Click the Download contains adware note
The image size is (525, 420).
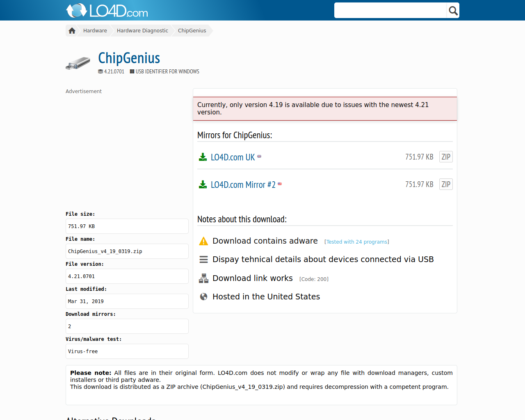[265, 241]
